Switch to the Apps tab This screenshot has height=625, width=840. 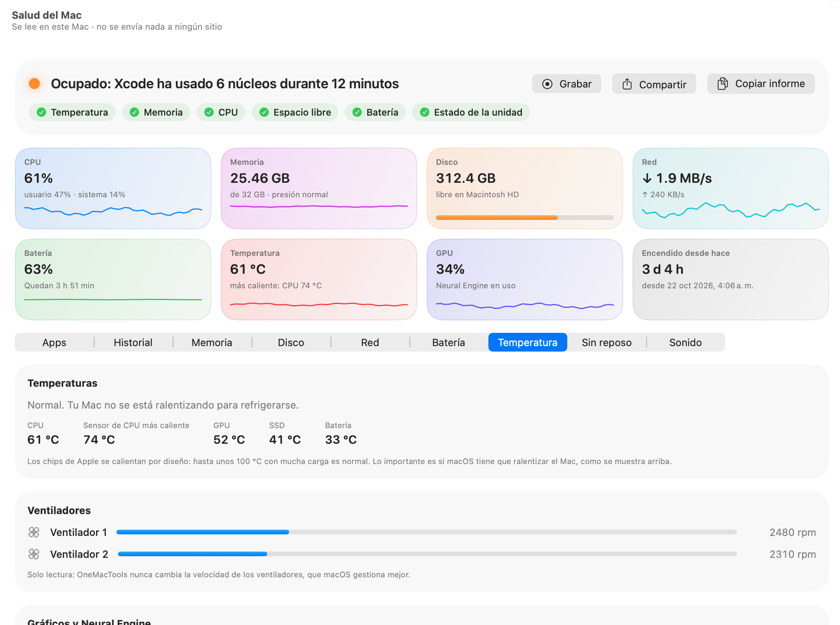[x=54, y=342]
